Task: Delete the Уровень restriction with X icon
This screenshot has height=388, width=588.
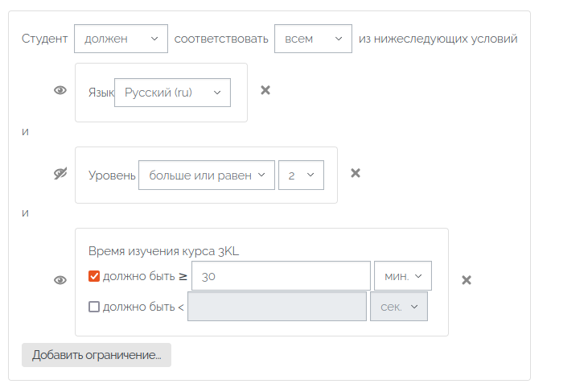Action: point(356,173)
